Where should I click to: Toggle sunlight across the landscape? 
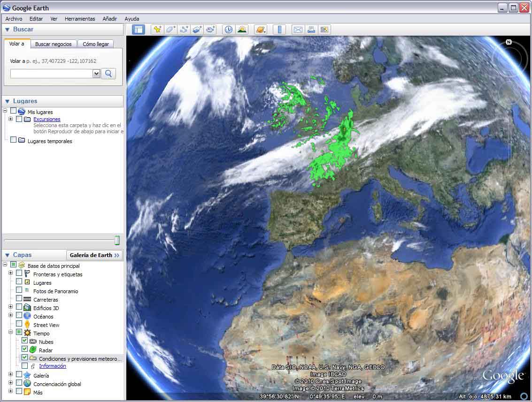(x=242, y=30)
